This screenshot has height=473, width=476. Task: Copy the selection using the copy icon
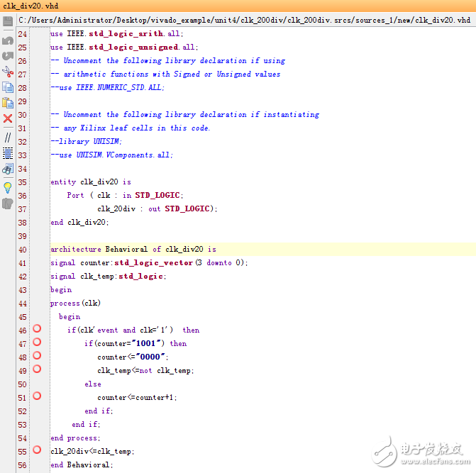[x=8, y=87]
